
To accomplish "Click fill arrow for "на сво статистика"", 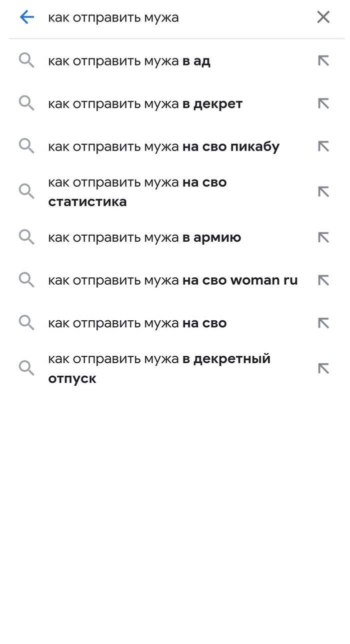I will point(323,192).
